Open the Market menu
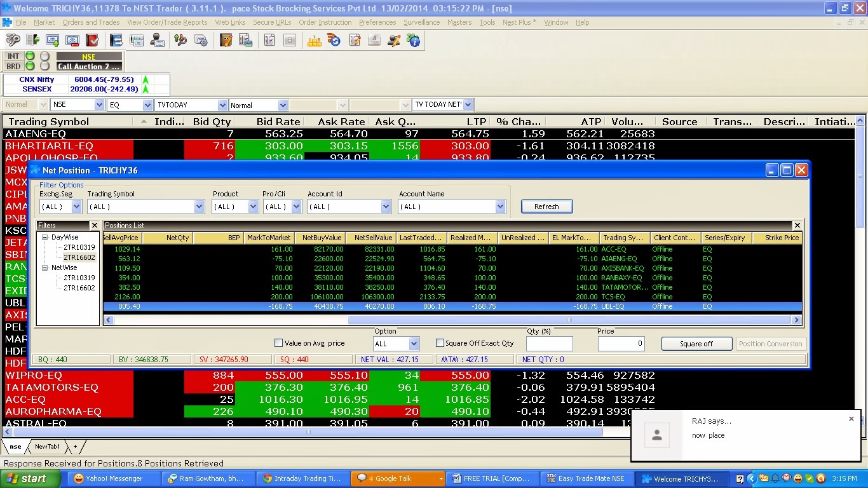Image resolution: width=868 pixels, height=488 pixels. coord(44,22)
